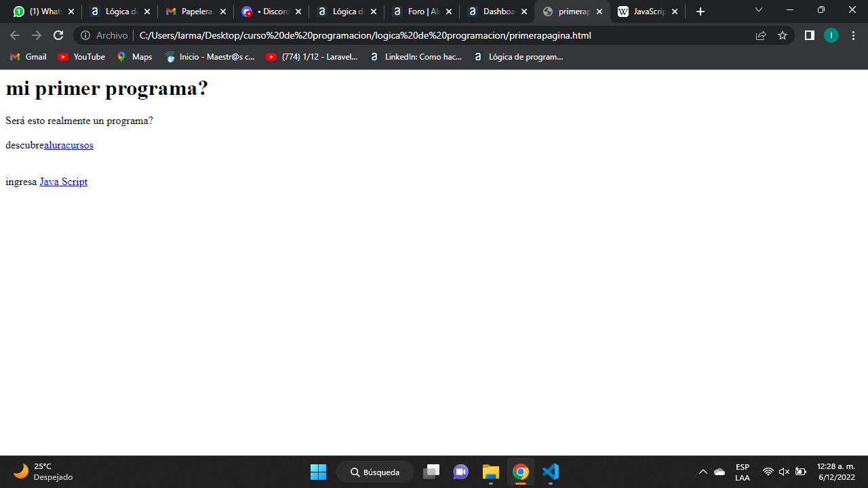Open the battery status tray icon
868x488 pixels.
point(801,472)
